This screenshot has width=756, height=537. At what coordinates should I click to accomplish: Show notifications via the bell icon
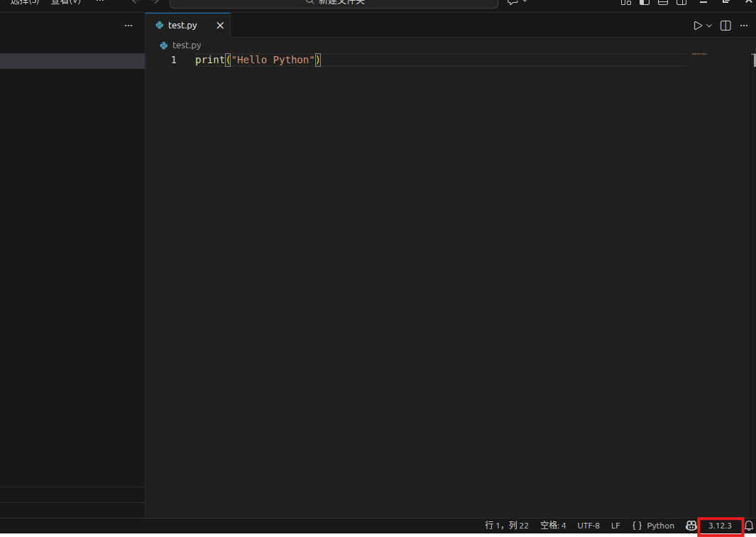(x=748, y=526)
